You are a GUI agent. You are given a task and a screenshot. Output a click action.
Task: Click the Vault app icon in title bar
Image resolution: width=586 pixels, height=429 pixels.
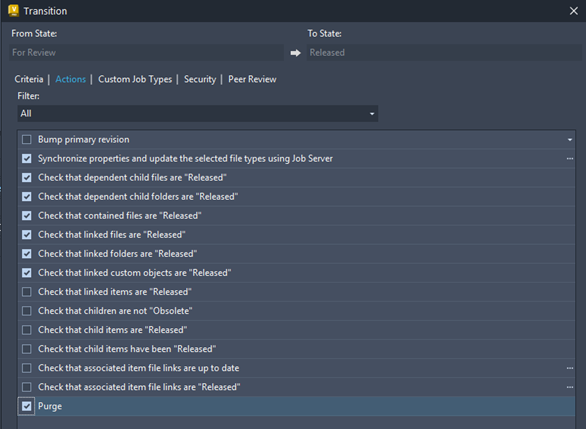pos(13,10)
